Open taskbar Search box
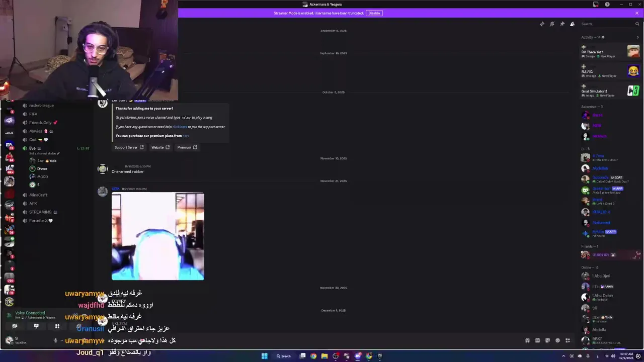Image resolution: width=644 pixels, height=362 pixels. pos(283,356)
